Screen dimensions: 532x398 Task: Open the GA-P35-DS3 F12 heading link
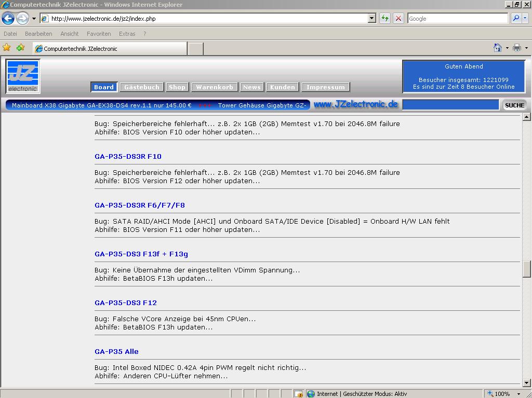[126, 303]
